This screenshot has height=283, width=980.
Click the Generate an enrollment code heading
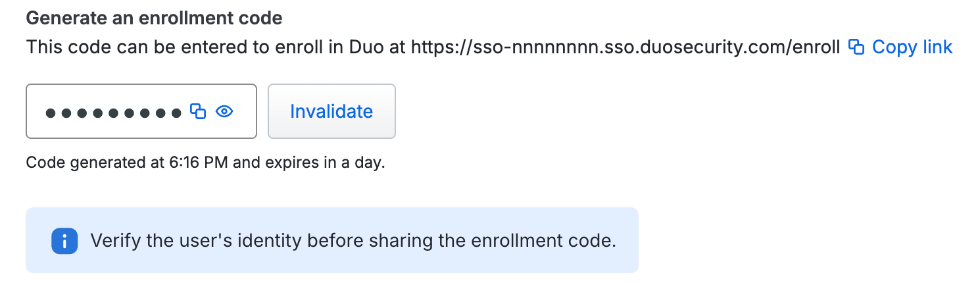click(154, 18)
